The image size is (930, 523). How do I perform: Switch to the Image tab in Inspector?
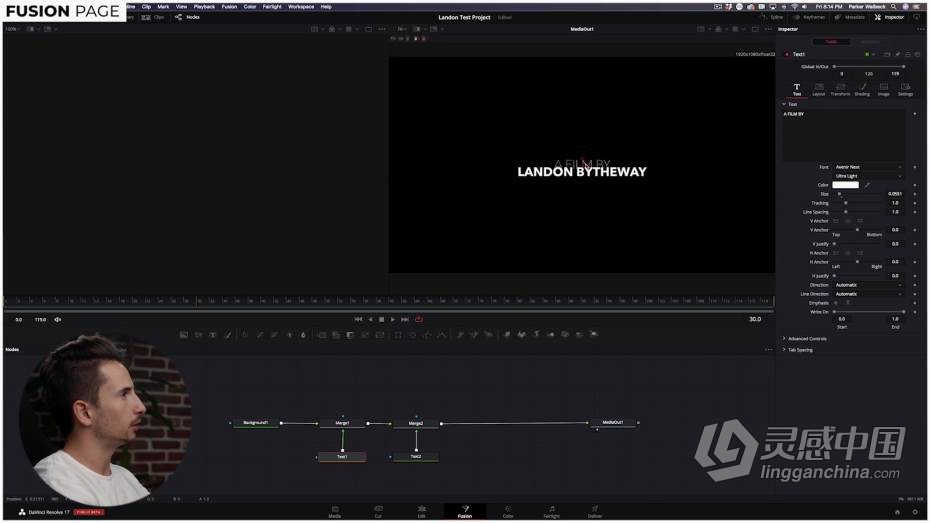tap(883, 90)
